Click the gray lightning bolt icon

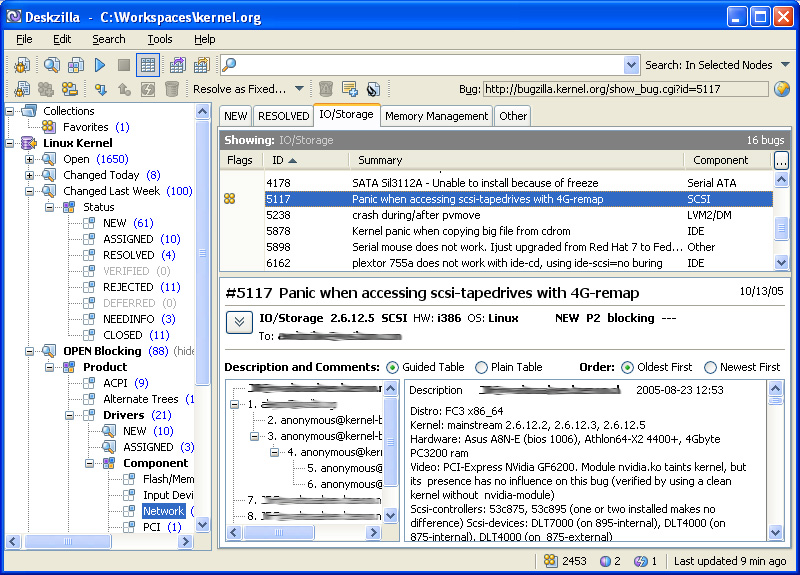point(148,89)
